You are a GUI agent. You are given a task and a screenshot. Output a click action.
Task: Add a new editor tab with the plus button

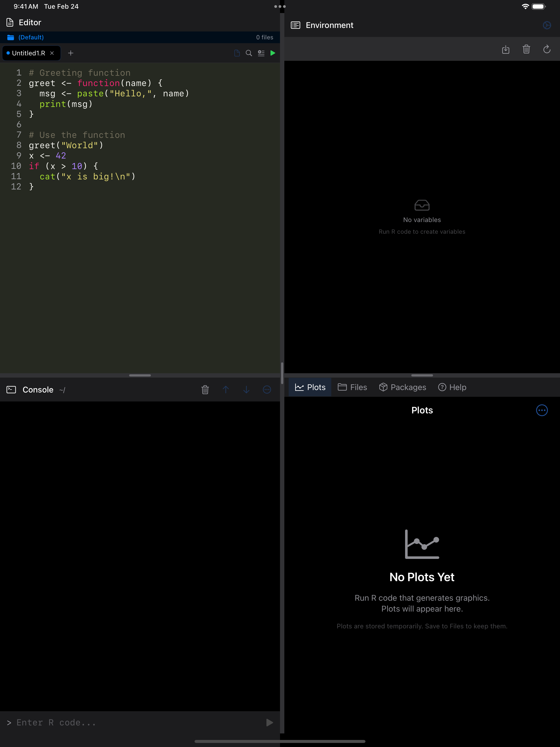pyautogui.click(x=71, y=53)
